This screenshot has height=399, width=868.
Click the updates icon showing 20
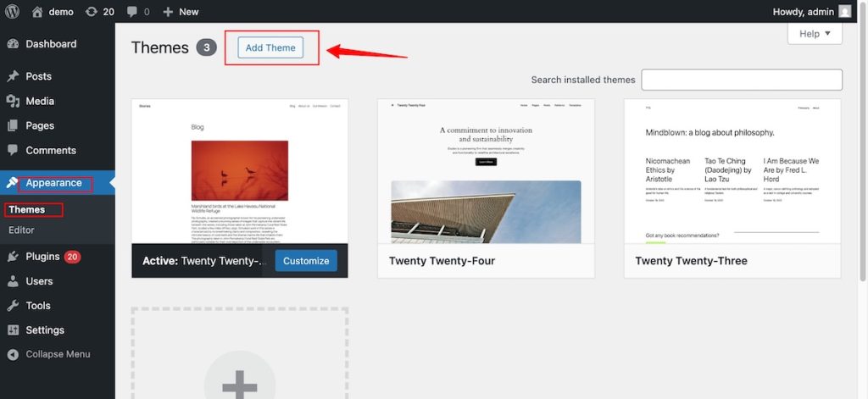[x=92, y=12]
